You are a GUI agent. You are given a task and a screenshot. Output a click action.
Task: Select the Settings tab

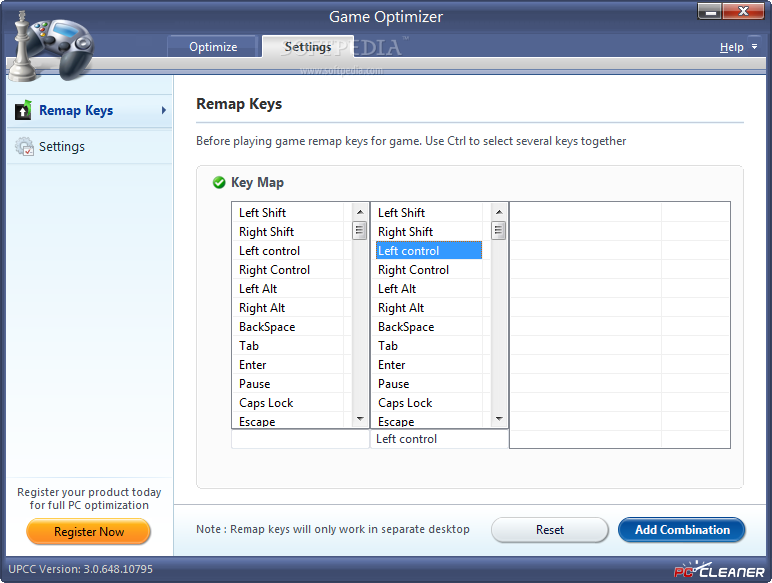tap(308, 47)
